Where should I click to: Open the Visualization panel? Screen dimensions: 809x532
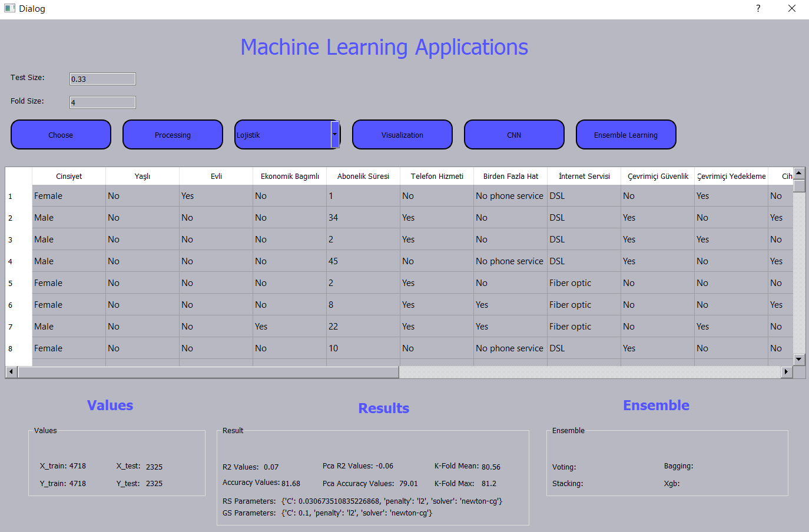[402, 134]
